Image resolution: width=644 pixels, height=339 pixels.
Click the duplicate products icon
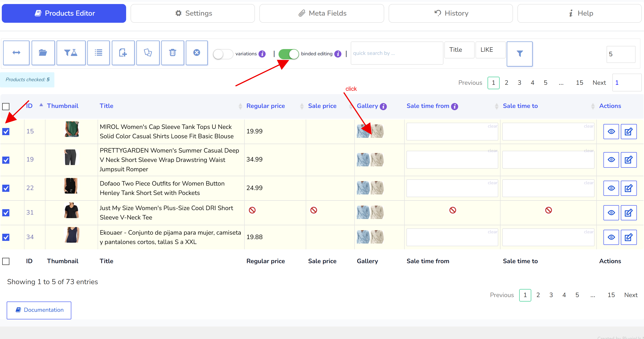pyautogui.click(x=148, y=53)
